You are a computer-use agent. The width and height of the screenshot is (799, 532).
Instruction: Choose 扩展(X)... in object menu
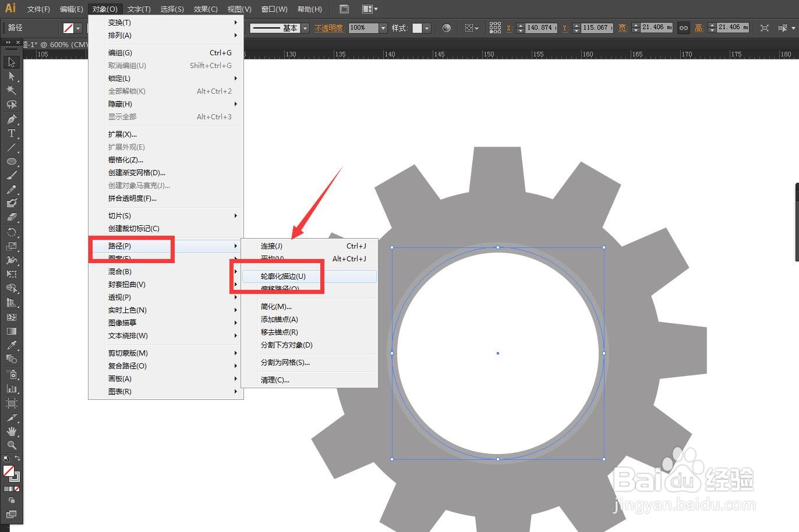pyautogui.click(x=166, y=134)
